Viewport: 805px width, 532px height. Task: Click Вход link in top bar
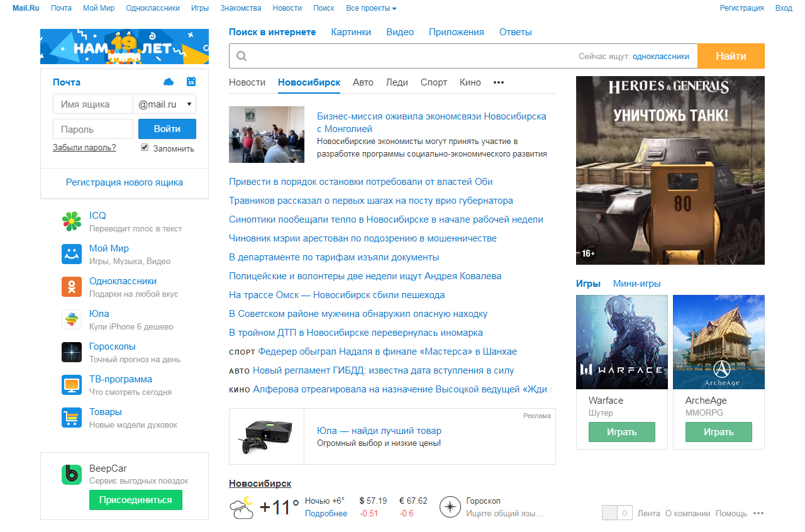click(x=784, y=8)
